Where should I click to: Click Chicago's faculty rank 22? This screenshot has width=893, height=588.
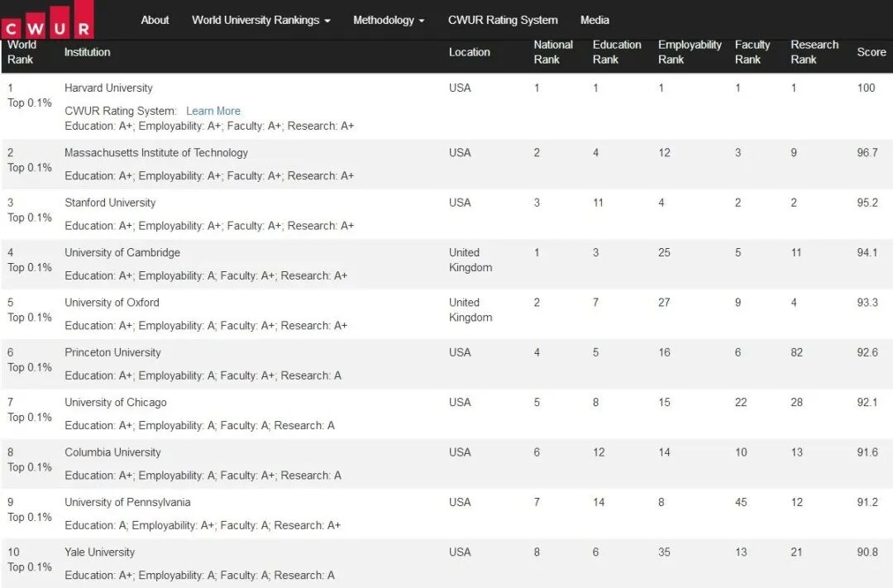point(741,402)
